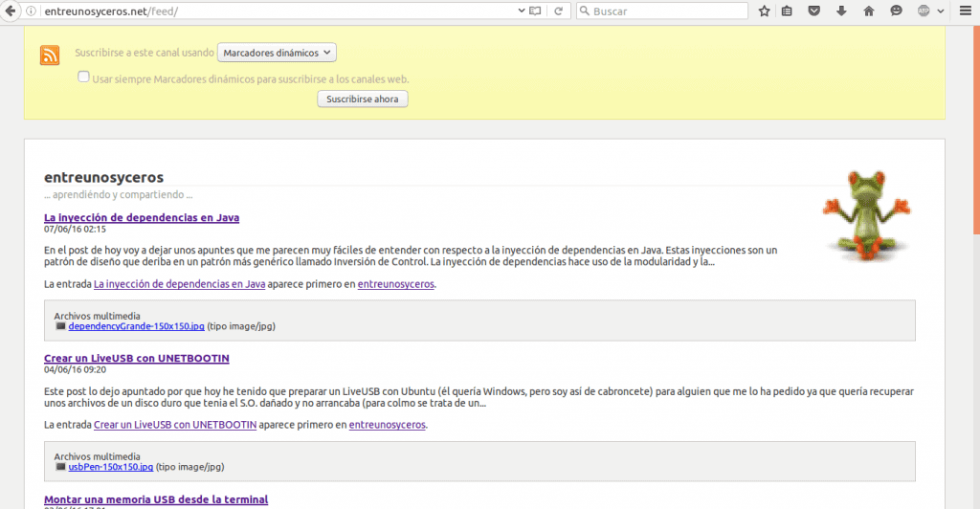Viewport: 980px width, 509px height.
Task: Open Montar una memoria USB desde la terminal
Action: [x=156, y=499]
